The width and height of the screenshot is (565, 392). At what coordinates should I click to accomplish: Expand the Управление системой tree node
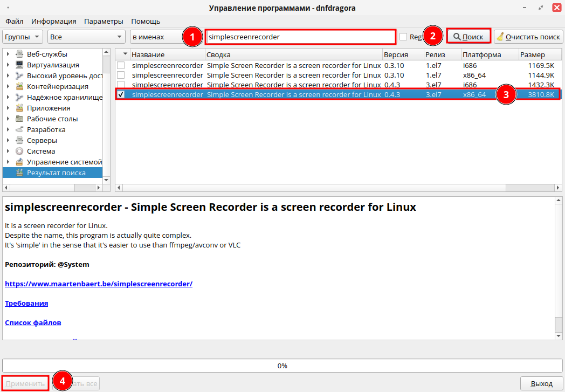(8, 162)
